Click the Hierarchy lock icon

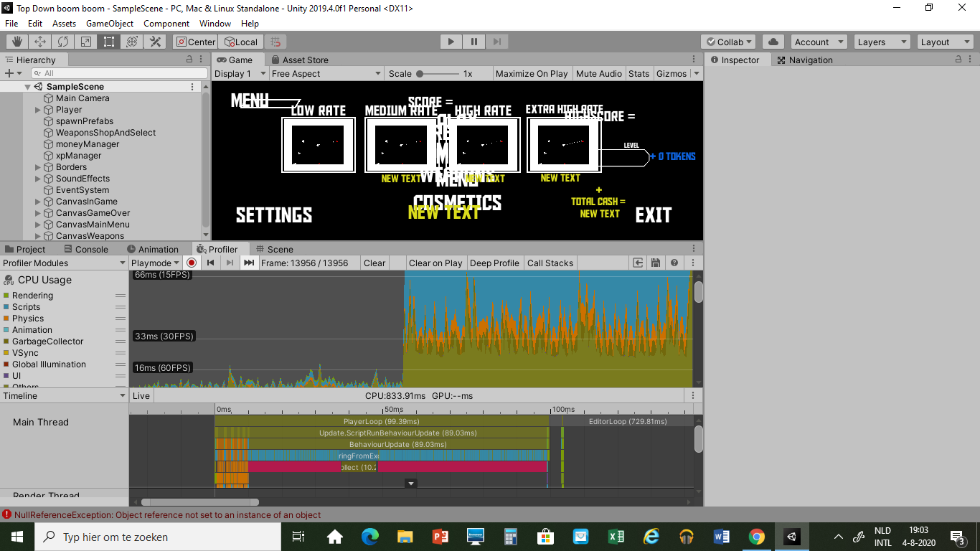click(x=190, y=60)
